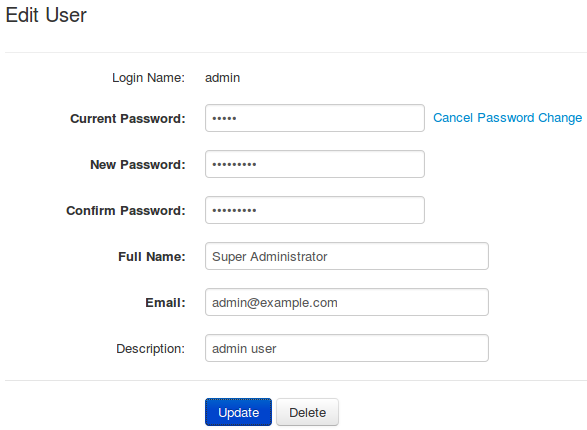Click the Edit User page heading
The image size is (587, 430).
coord(46,15)
